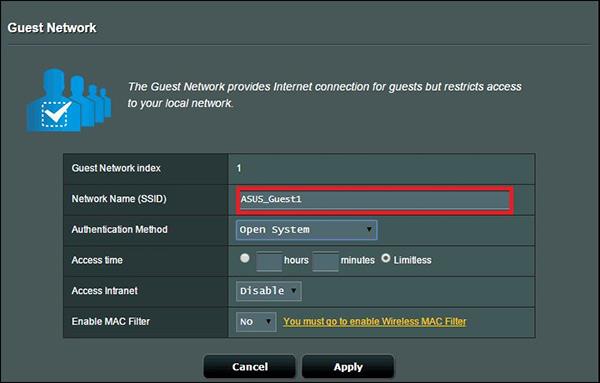Click the Network Name SSID field
600x383 pixels.
(375, 199)
